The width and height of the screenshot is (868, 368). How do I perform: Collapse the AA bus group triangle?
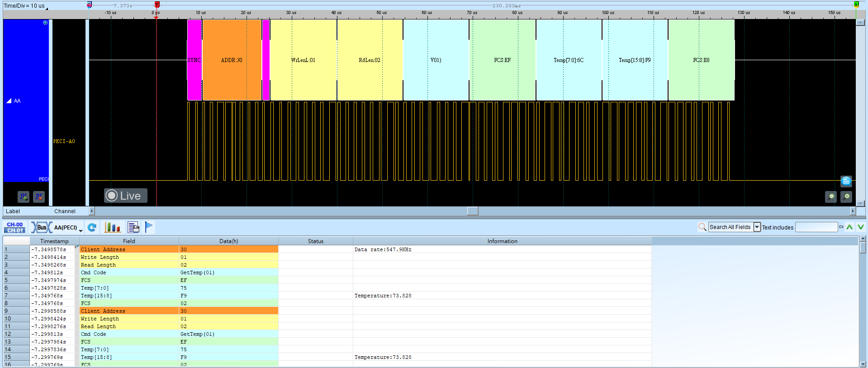click(9, 101)
